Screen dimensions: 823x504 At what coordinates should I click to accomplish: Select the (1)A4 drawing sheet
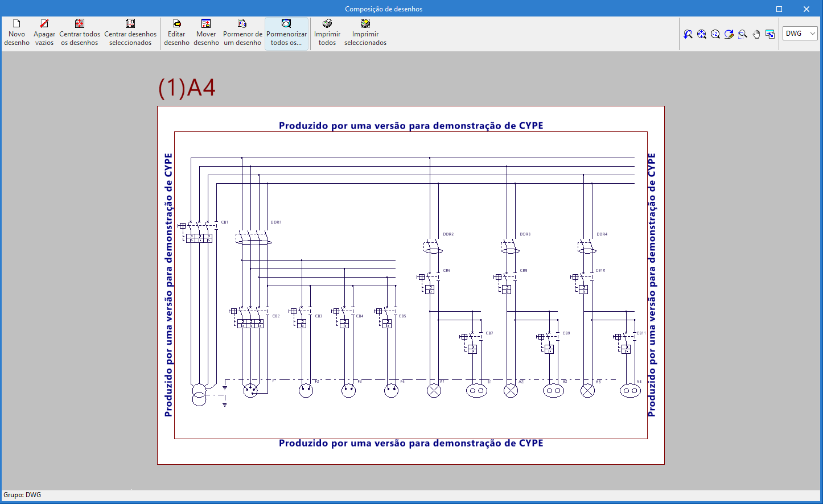coord(411,285)
